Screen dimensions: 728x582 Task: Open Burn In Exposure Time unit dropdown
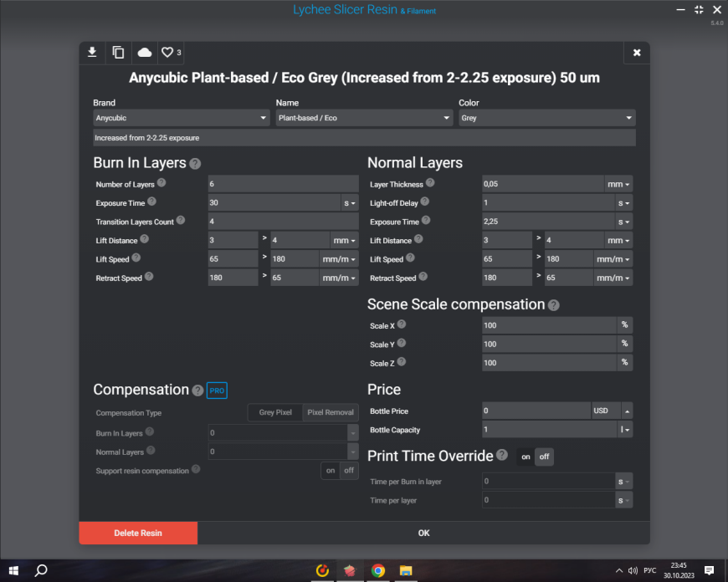pos(350,203)
